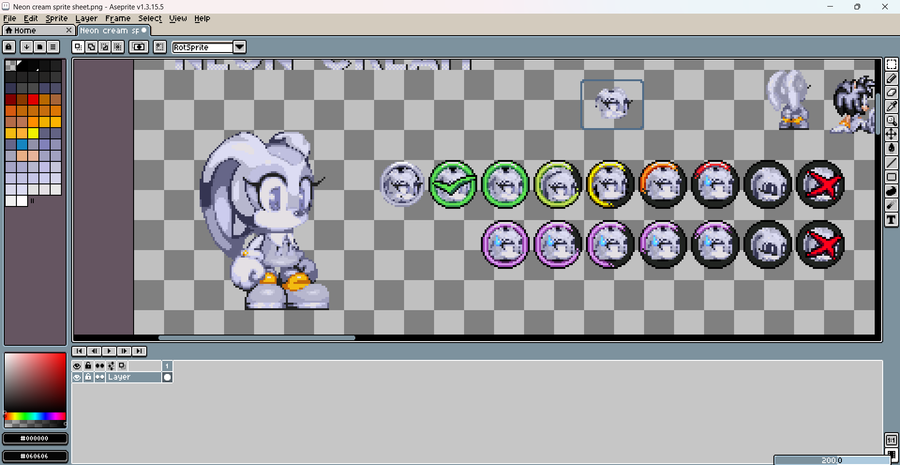Screen dimensions: 900x465
Task: Open the Sprite menu
Action: coord(57,18)
